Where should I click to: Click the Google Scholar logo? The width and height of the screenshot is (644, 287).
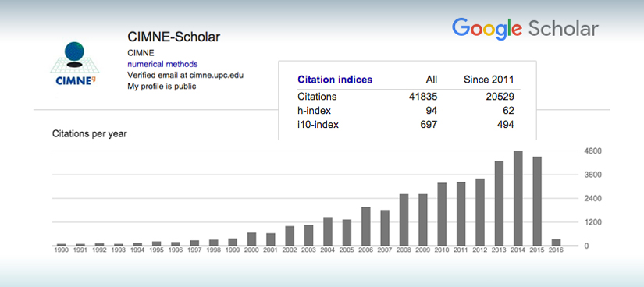(525, 30)
